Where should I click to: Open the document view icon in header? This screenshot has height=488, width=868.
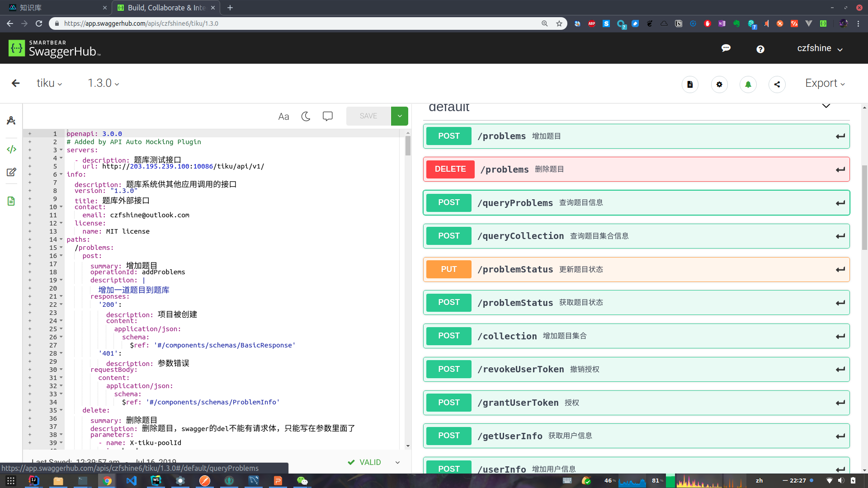pos(690,84)
